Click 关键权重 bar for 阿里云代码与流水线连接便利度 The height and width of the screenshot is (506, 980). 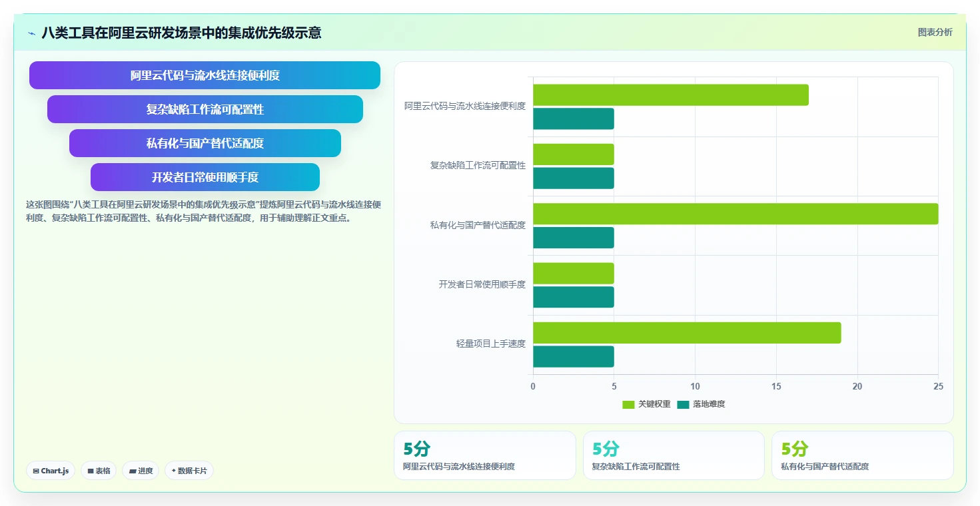tap(671, 95)
